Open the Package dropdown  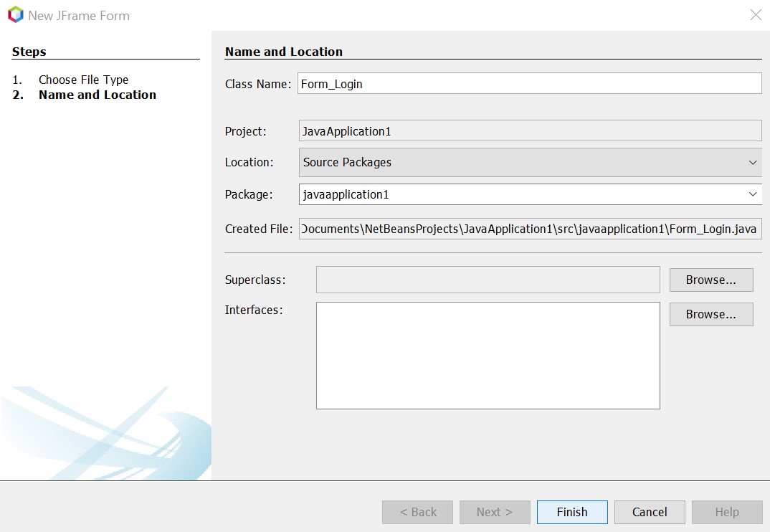point(531,194)
